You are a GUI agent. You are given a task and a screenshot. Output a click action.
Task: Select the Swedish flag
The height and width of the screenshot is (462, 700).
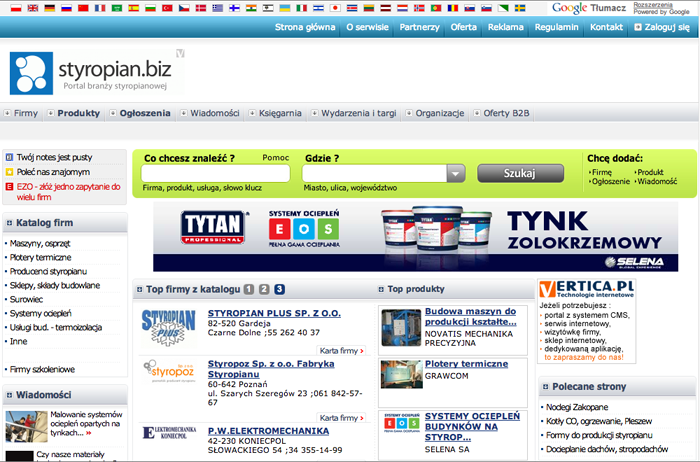pos(520,8)
